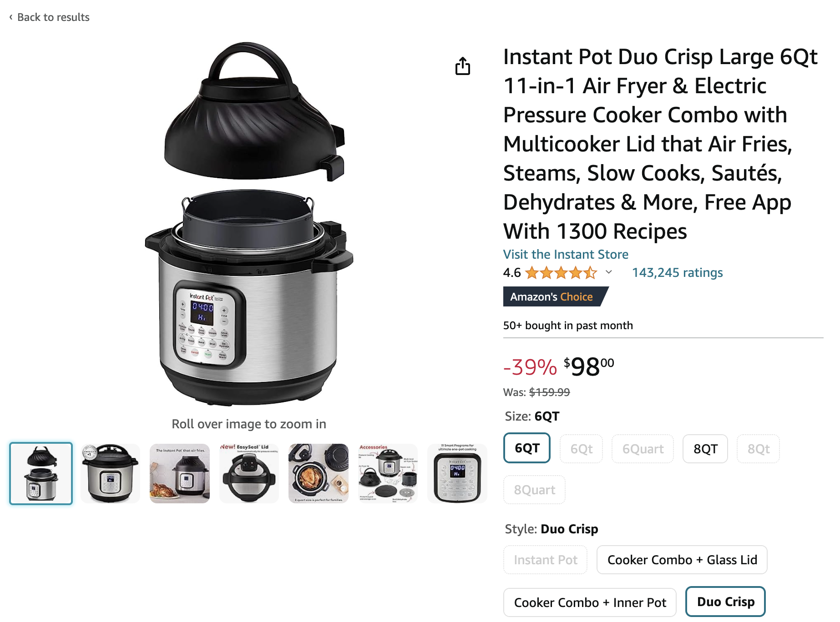Open the Accessories thumbnail image

point(388,473)
